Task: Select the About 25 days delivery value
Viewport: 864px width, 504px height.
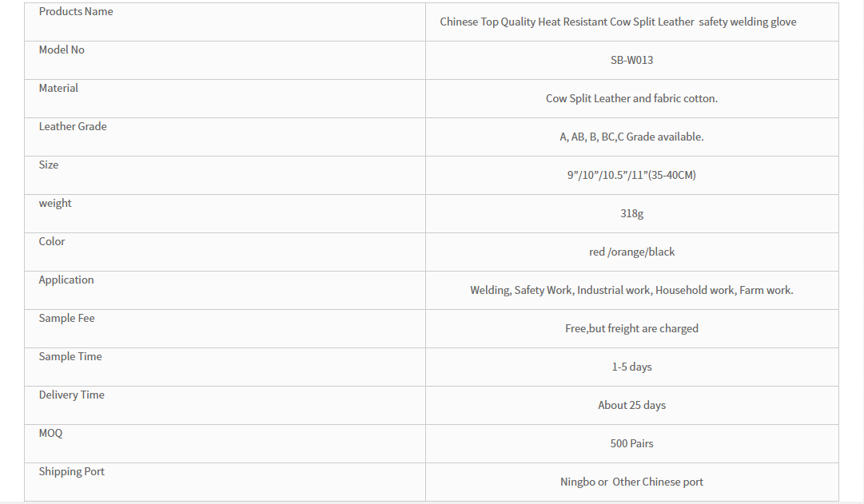Action: tap(631, 405)
